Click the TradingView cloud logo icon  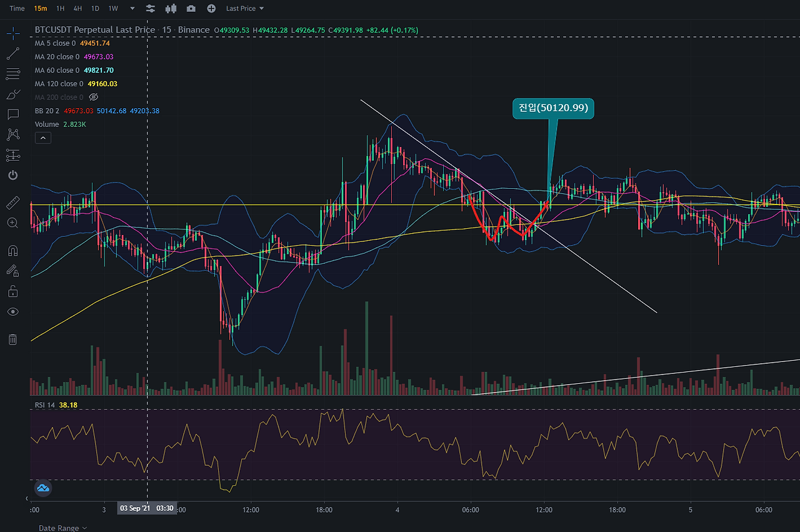coord(43,488)
